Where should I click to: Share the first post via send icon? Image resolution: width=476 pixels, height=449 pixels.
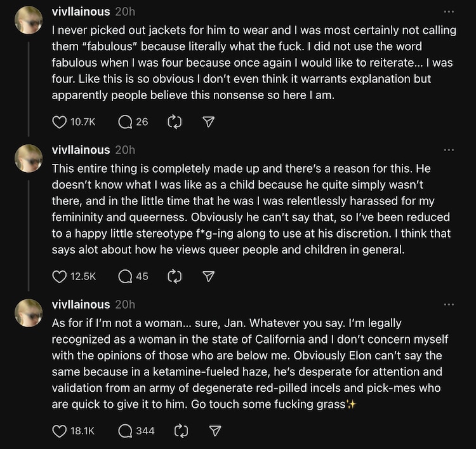(208, 121)
